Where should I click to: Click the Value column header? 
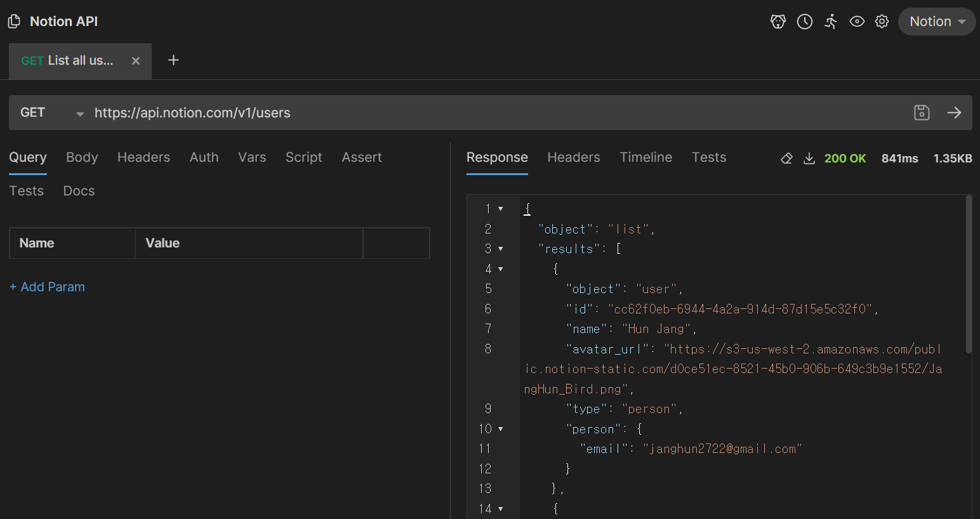249,243
